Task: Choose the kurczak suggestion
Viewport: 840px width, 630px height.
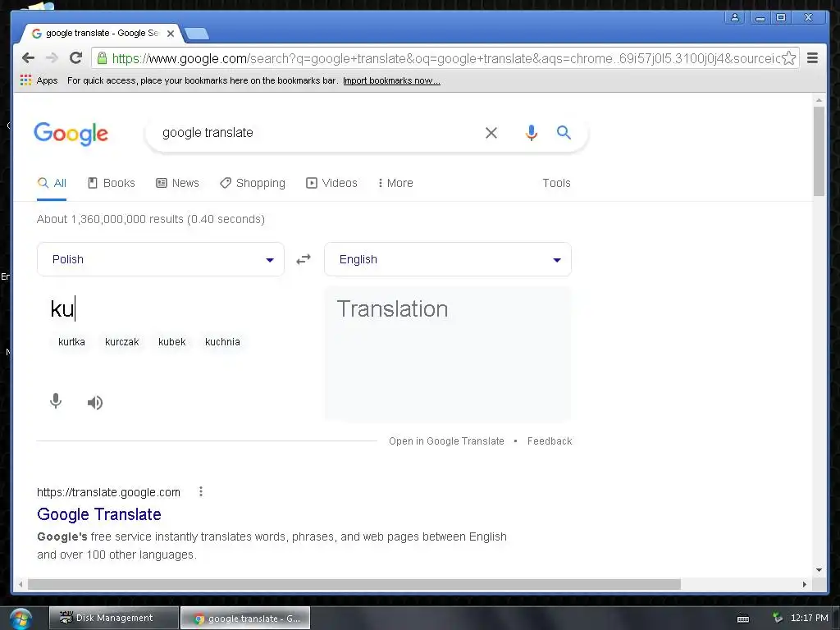Action: (121, 342)
